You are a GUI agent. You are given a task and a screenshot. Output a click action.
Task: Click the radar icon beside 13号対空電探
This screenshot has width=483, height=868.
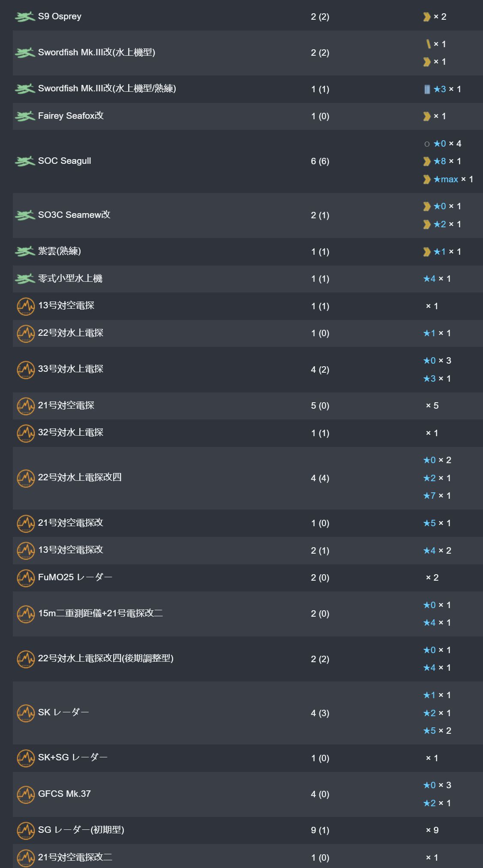[26, 306]
